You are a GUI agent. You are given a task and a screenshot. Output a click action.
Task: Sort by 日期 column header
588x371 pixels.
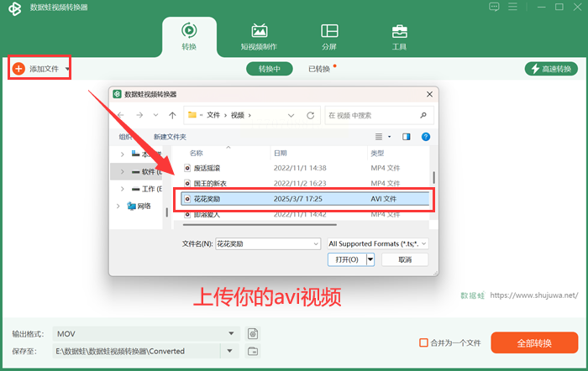pyautogui.click(x=280, y=153)
